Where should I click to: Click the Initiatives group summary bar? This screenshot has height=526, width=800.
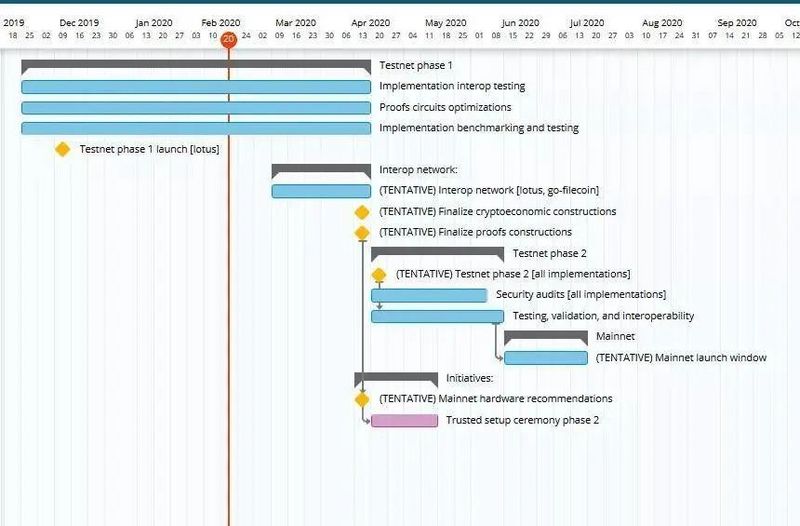click(396, 379)
